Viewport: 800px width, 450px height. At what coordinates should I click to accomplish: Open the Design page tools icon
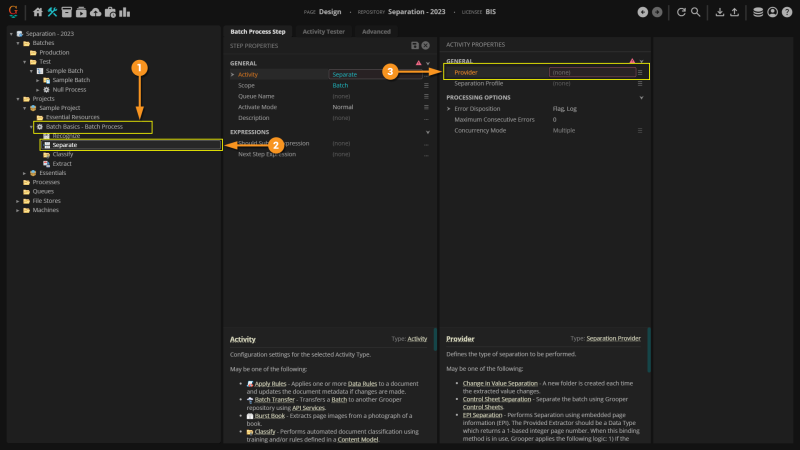(x=52, y=12)
